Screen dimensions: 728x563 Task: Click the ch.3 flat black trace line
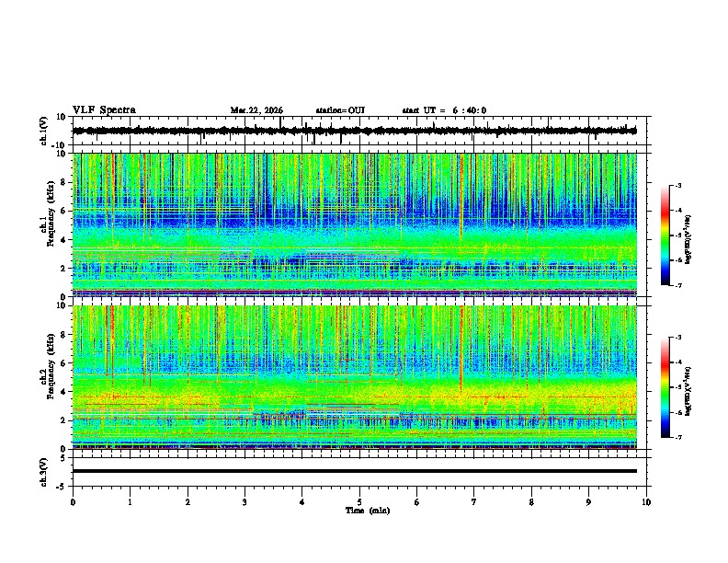[x=355, y=471]
